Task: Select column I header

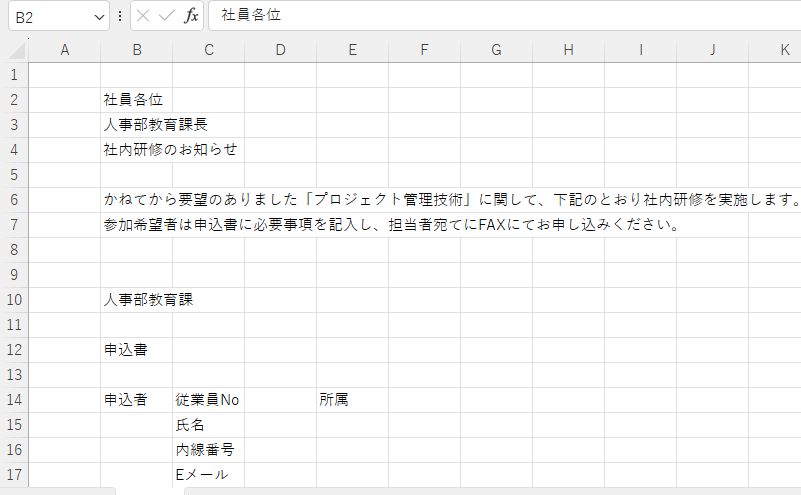Action: pos(641,50)
